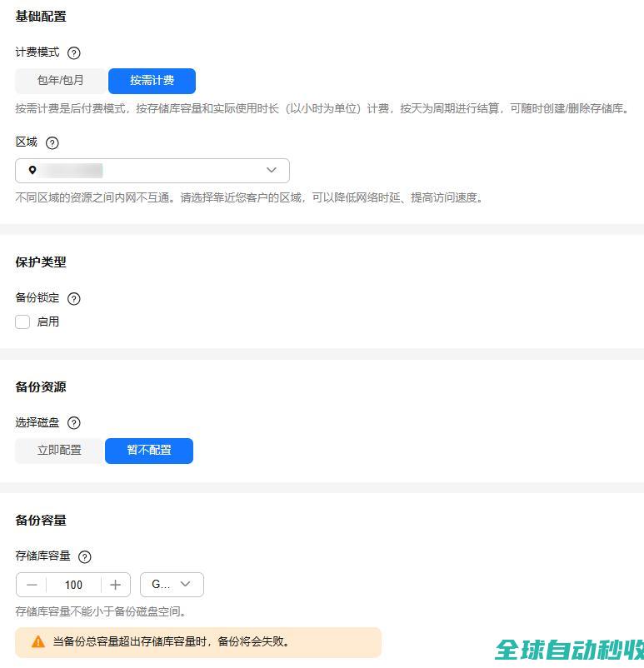
Task: Choose the 暂不配置 disk option
Action: pyautogui.click(x=149, y=451)
